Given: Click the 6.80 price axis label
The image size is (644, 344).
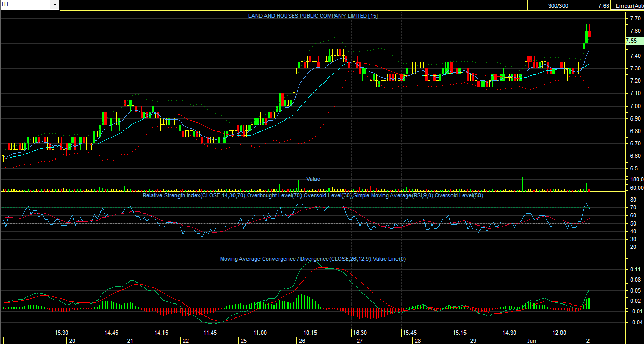Looking at the screenshot, I should coord(635,131).
